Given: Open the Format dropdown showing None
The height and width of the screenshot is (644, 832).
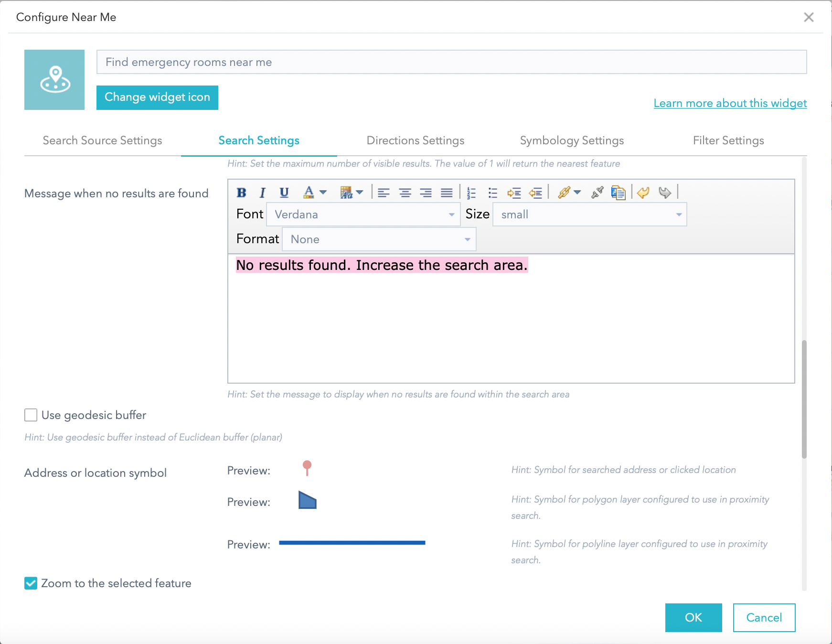Looking at the screenshot, I should click(x=379, y=239).
